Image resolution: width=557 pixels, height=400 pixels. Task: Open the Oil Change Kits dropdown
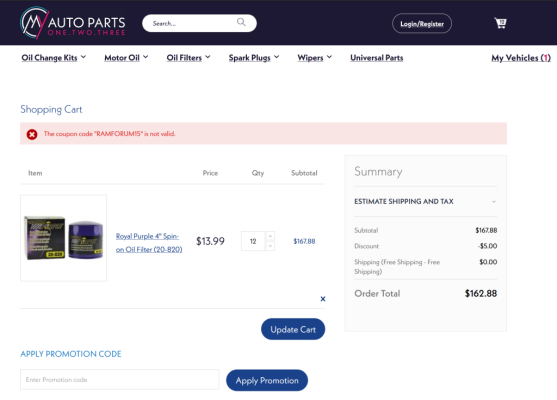pos(54,58)
